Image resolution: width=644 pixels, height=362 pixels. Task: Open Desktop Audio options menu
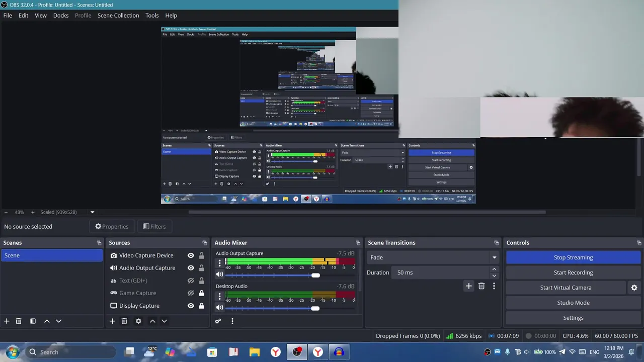219,296
